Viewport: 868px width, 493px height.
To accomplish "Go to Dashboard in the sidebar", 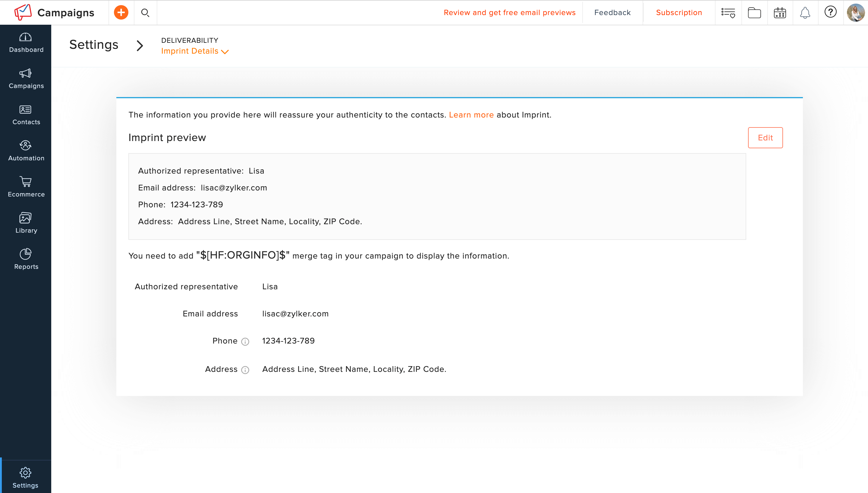I will coord(26,43).
